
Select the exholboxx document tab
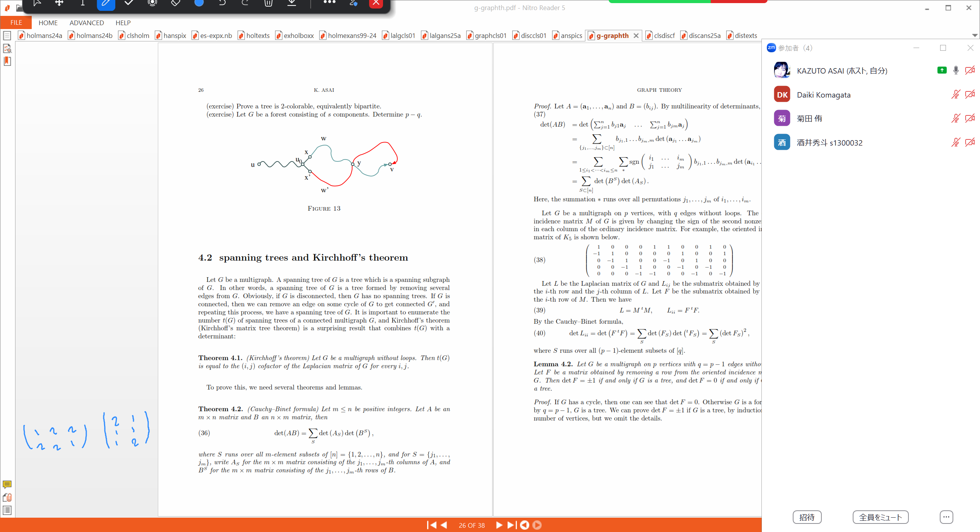pyautogui.click(x=295, y=36)
